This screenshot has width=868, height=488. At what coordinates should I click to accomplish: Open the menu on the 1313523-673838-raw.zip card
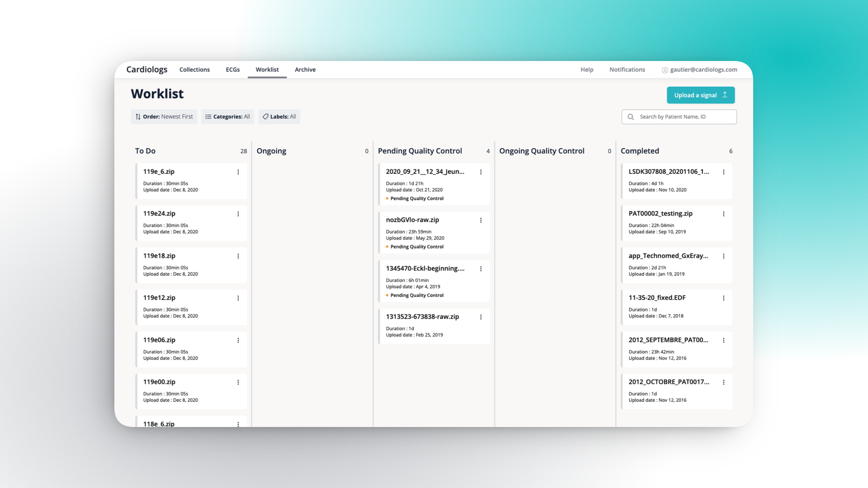point(481,317)
